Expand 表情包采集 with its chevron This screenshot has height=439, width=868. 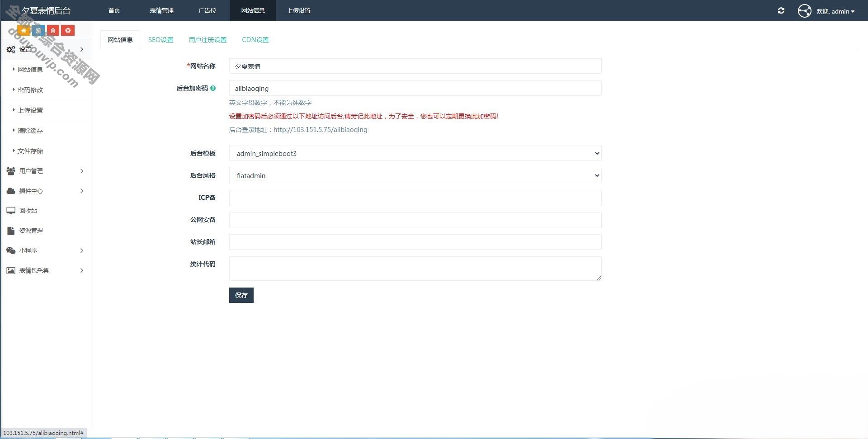(82, 270)
